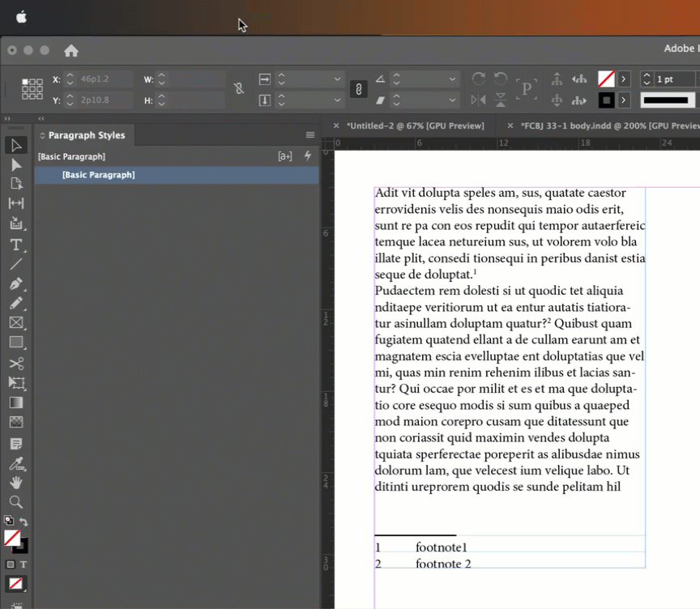Image resolution: width=700 pixels, height=609 pixels.
Task: Expand the fill color options arrow
Action: (623, 79)
